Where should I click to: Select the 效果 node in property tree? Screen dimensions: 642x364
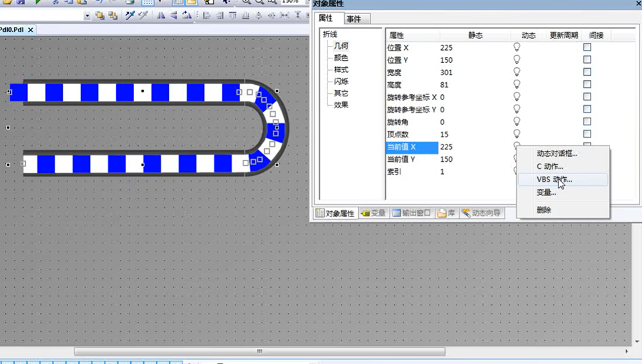click(x=341, y=105)
